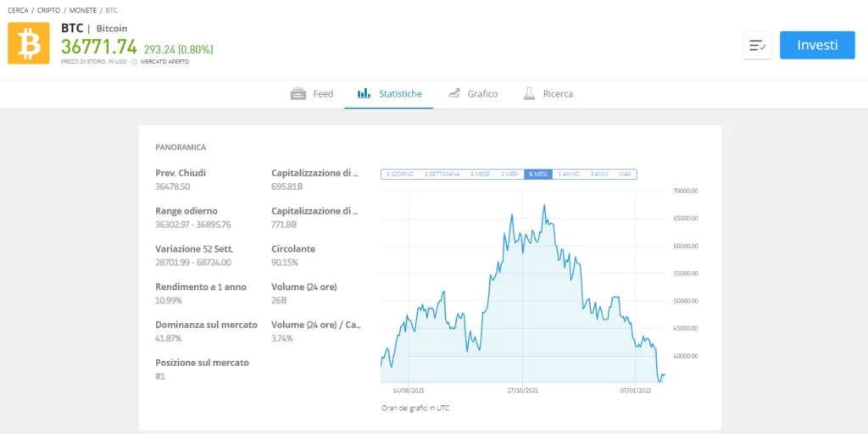Click the Statistiche bar chart icon
The image size is (868, 434).
[364, 93]
